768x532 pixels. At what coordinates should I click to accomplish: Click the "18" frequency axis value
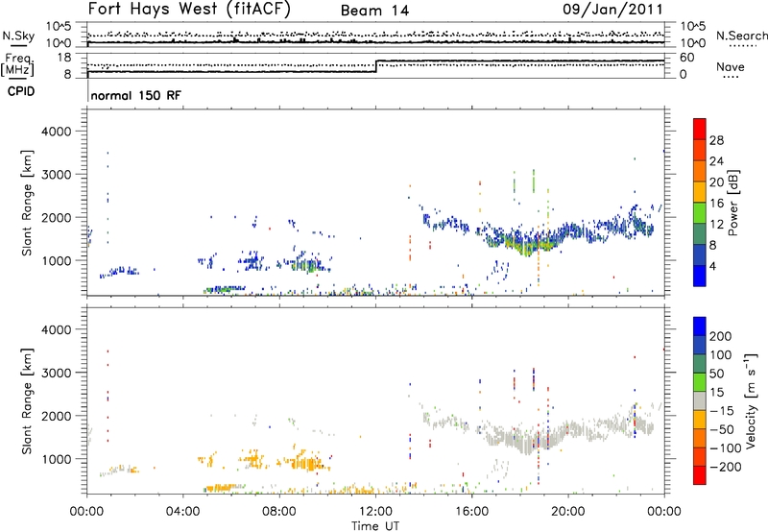(x=64, y=58)
